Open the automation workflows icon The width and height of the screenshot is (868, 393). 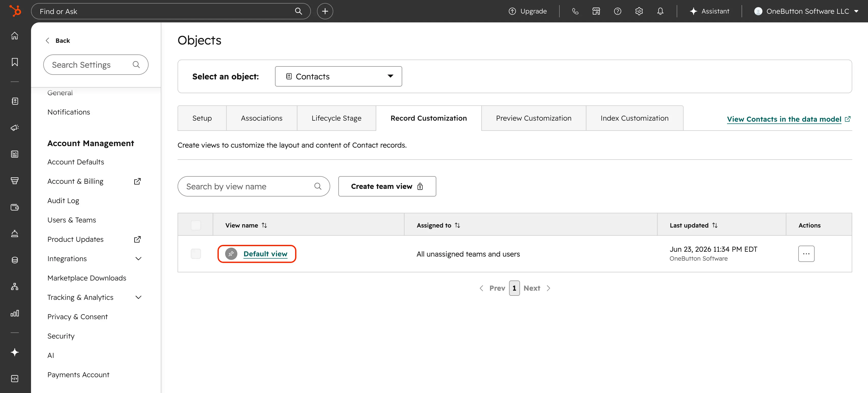click(x=15, y=287)
